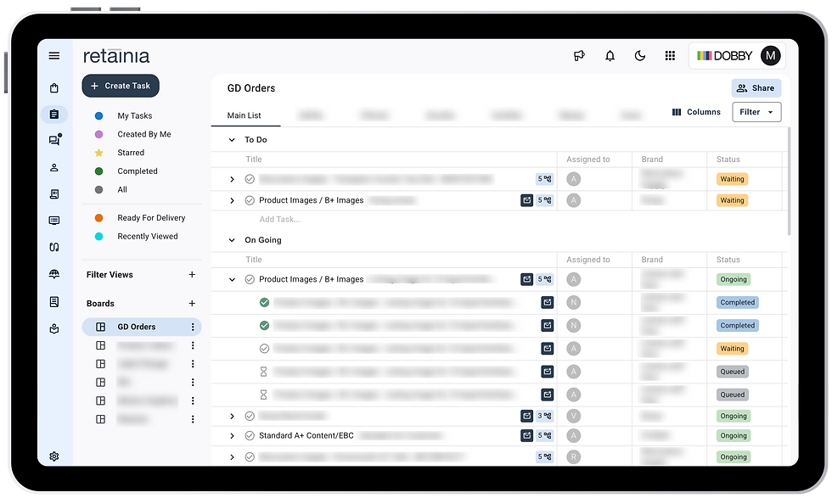
Task: Open notifications via the bell icon
Action: coord(610,55)
